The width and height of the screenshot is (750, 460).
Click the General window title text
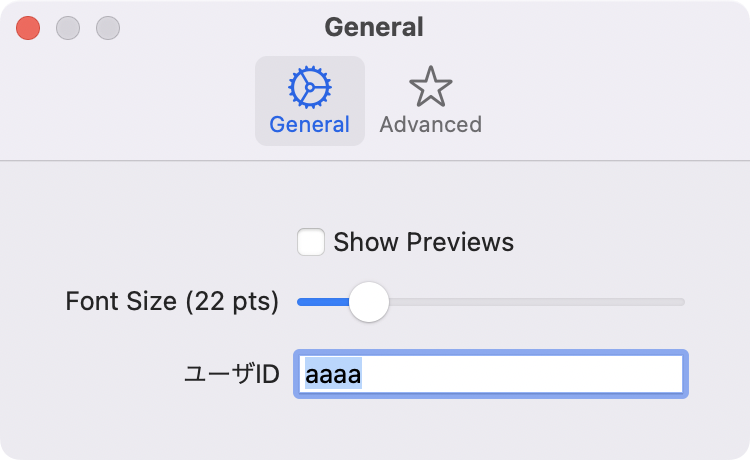coord(374,27)
